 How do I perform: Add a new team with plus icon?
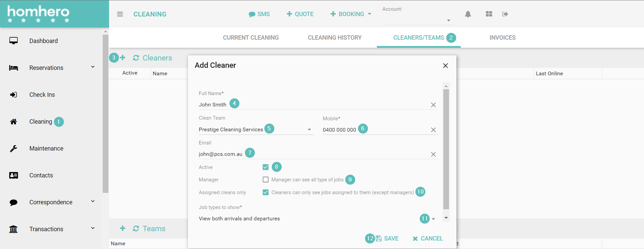pos(122,229)
